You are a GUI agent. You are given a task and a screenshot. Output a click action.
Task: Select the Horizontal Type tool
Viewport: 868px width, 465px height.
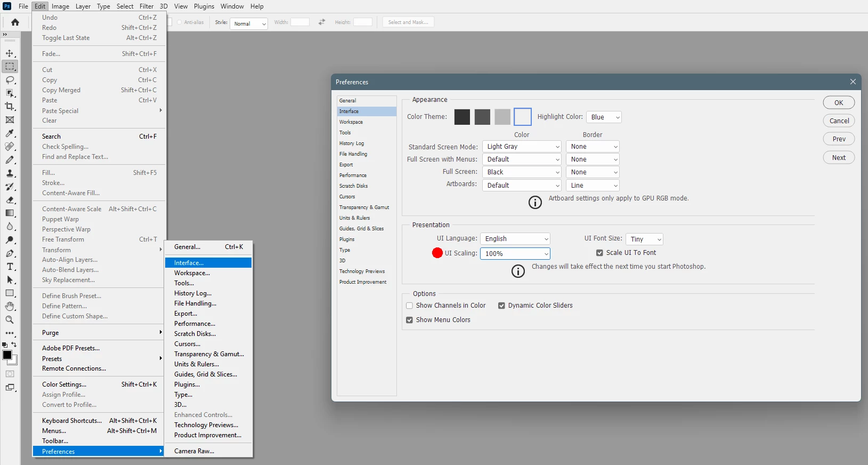[x=10, y=267]
